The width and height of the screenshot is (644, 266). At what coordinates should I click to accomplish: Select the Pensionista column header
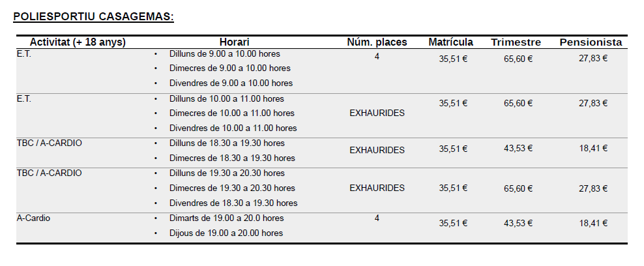[x=591, y=42]
